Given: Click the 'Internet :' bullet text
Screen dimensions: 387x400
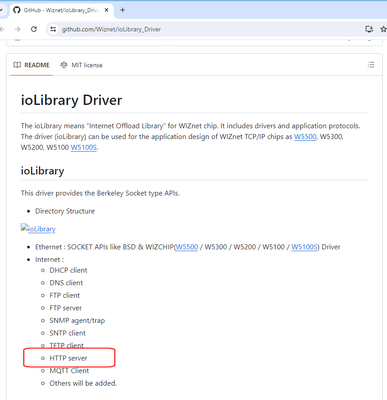Looking at the screenshot, I should [x=49, y=260].
